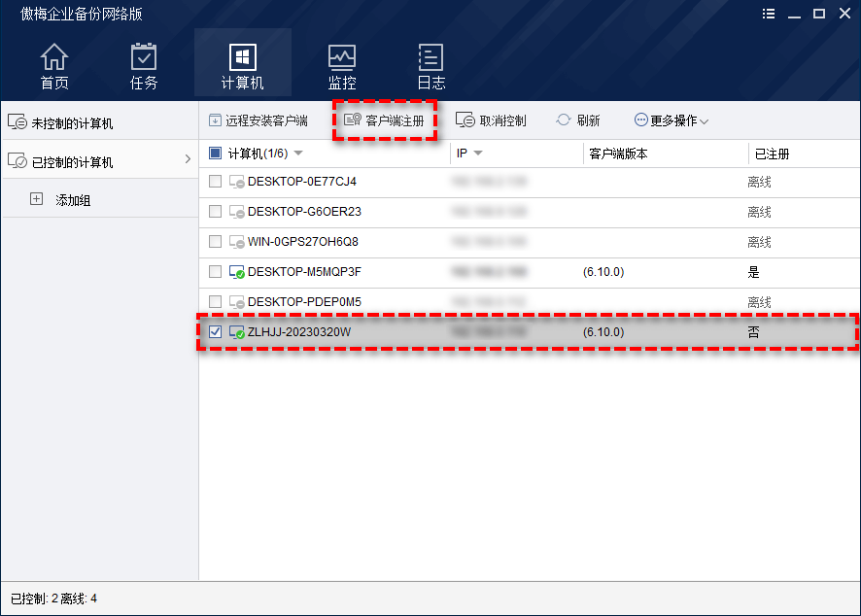Uncheck the ZLHJJ-20230320W checkbox
Screen dimensions: 861x616
[216, 332]
